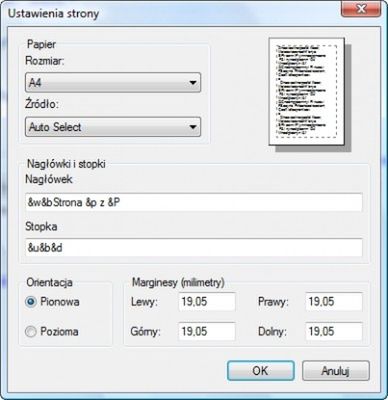This screenshot has width=388, height=400.
Task: Open the Rozmiar paper size dropdown
Action: tap(113, 82)
